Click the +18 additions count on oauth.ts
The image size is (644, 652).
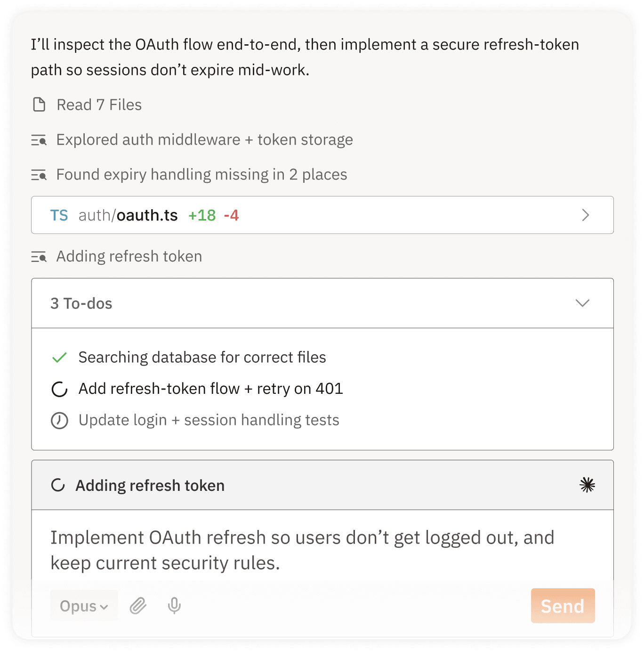point(201,215)
